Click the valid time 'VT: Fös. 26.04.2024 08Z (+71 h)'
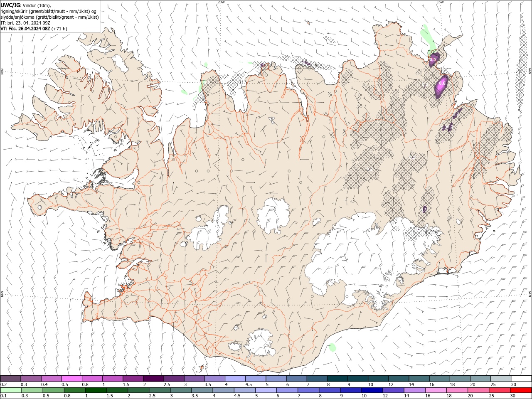Image resolution: width=532 pixels, height=399 pixels. (x=34, y=29)
